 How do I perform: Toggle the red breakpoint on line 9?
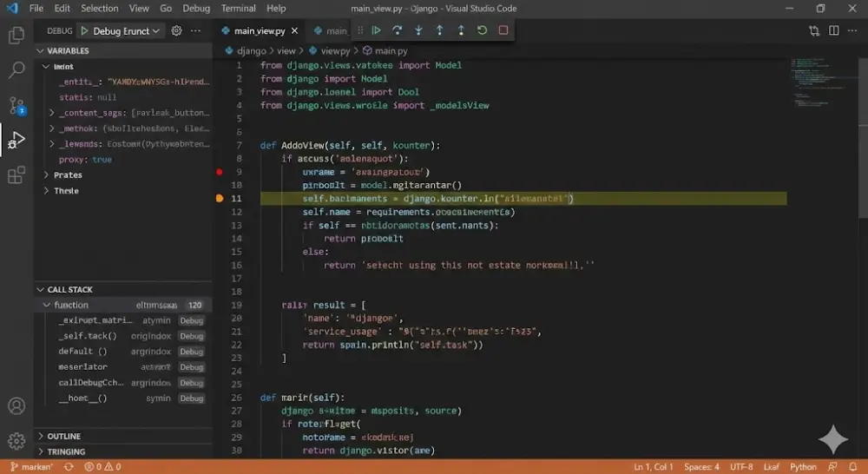(220, 172)
